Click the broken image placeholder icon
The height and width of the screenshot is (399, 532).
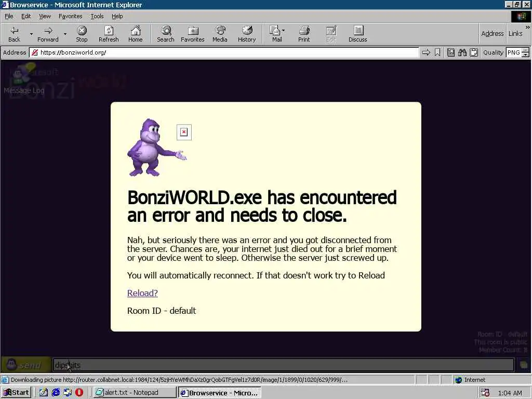[x=184, y=132]
